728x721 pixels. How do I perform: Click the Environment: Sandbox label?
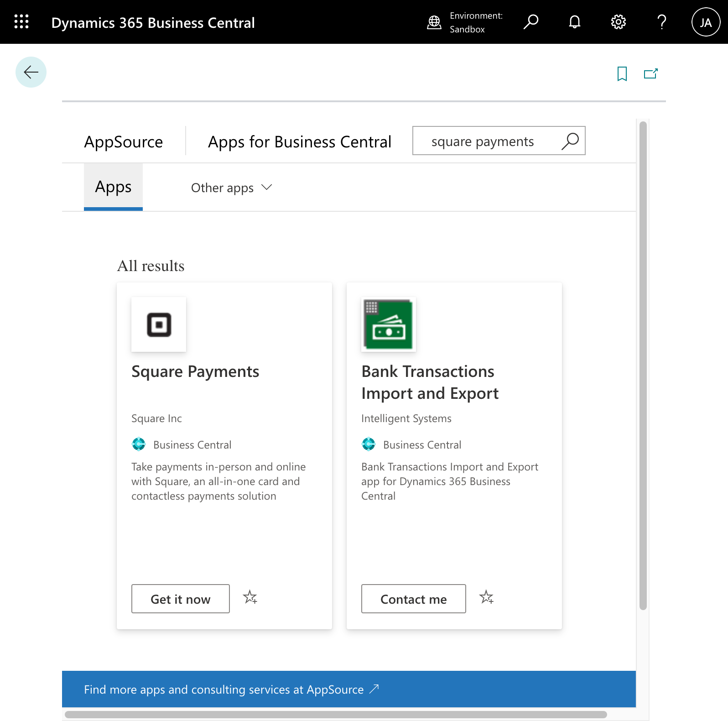pos(476,22)
